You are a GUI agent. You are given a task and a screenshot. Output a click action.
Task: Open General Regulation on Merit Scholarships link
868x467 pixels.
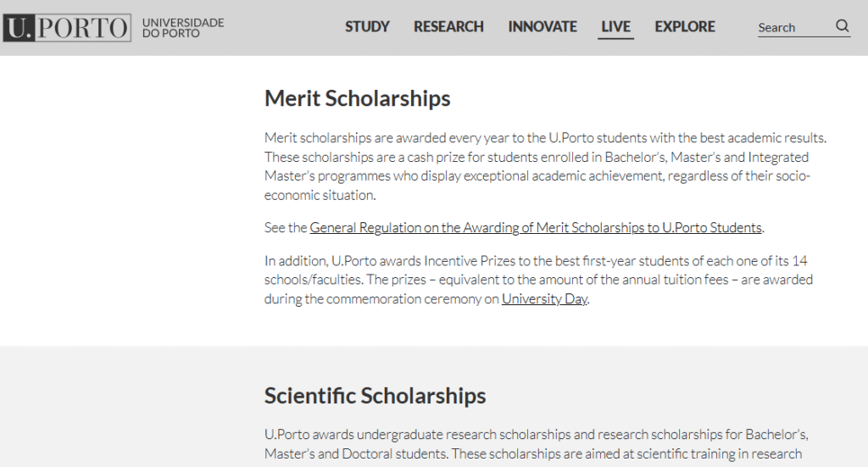click(536, 227)
